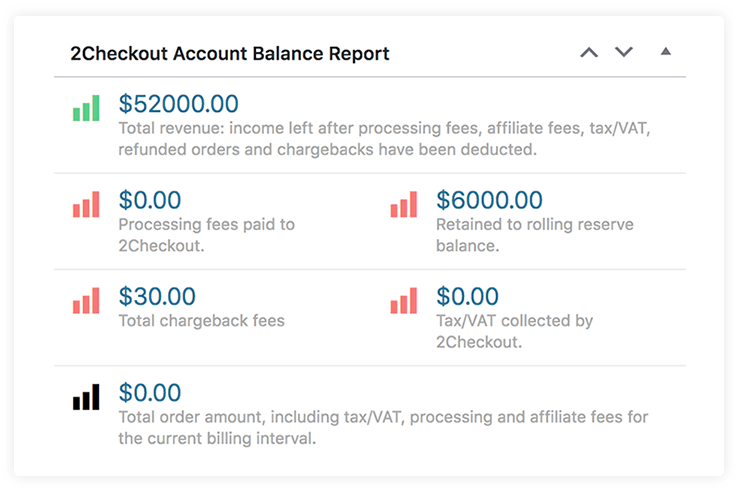Click the 'Total chargeback fees' label
This screenshot has height=492, width=741.
click(x=201, y=321)
